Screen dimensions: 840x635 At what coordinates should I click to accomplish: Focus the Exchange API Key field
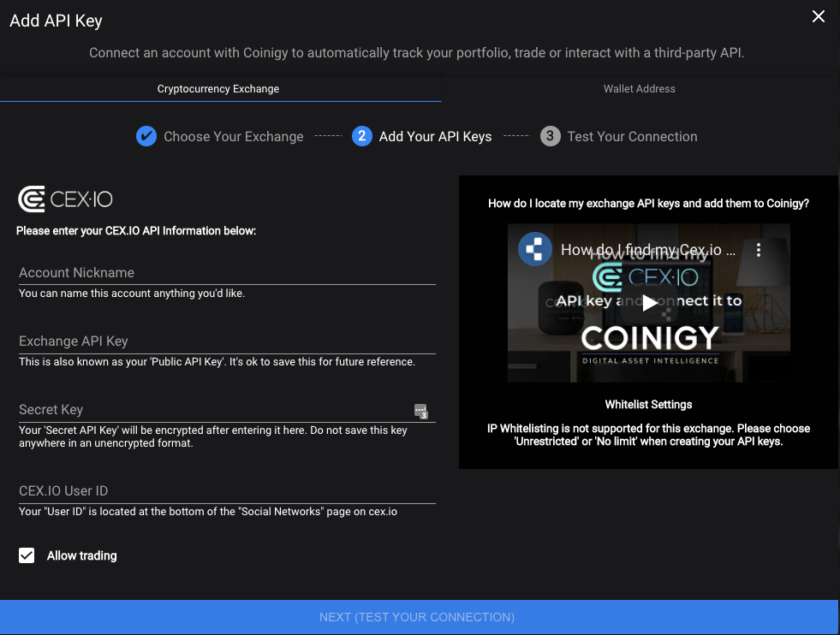point(227,341)
